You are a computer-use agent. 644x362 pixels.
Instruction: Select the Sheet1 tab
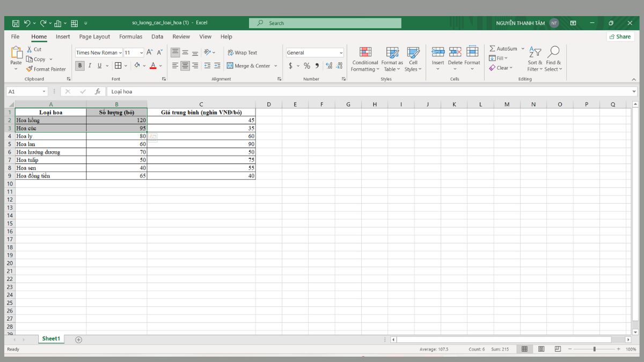tap(51, 339)
